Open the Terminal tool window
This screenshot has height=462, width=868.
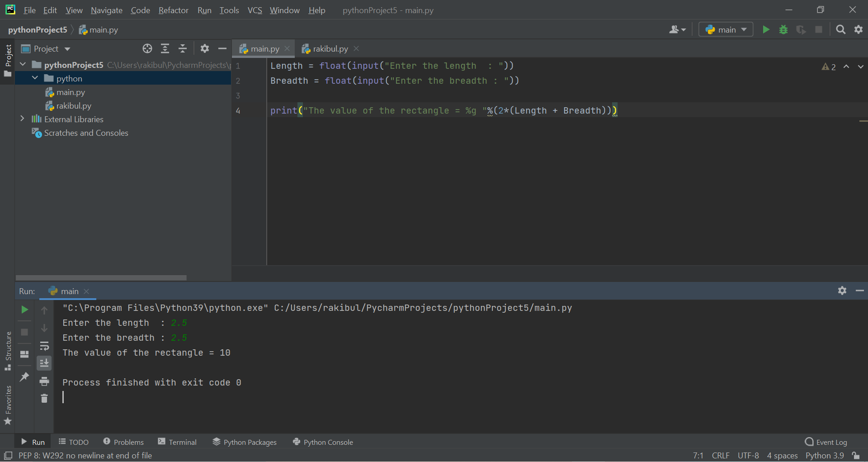point(177,442)
